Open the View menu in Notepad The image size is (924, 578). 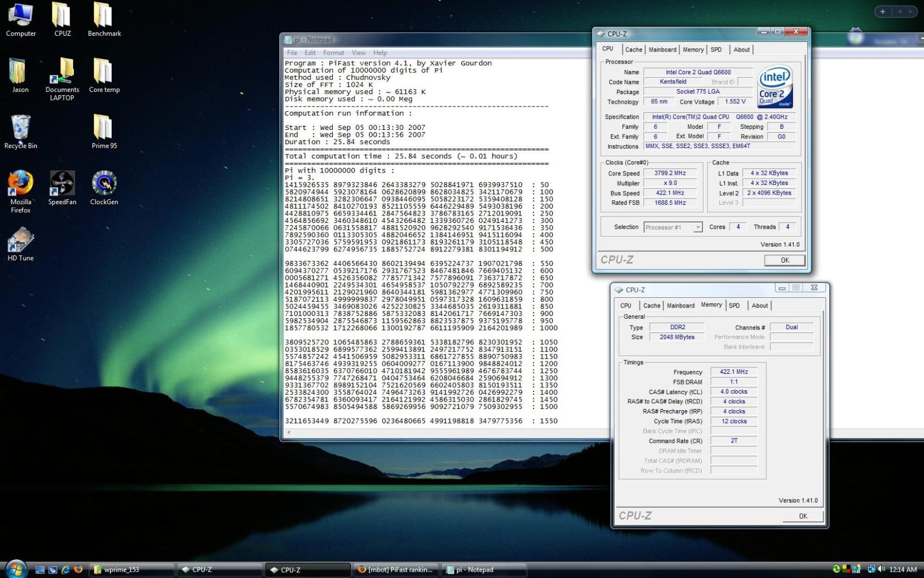click(x=359, y=53)
